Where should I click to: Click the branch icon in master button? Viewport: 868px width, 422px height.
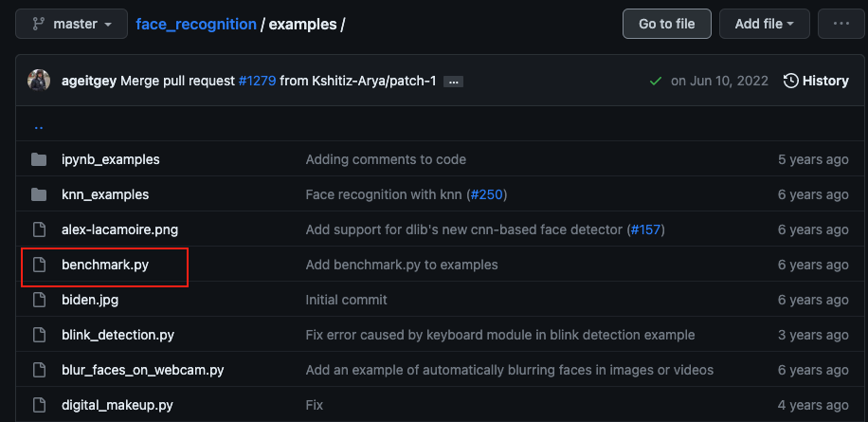[38, 24]
